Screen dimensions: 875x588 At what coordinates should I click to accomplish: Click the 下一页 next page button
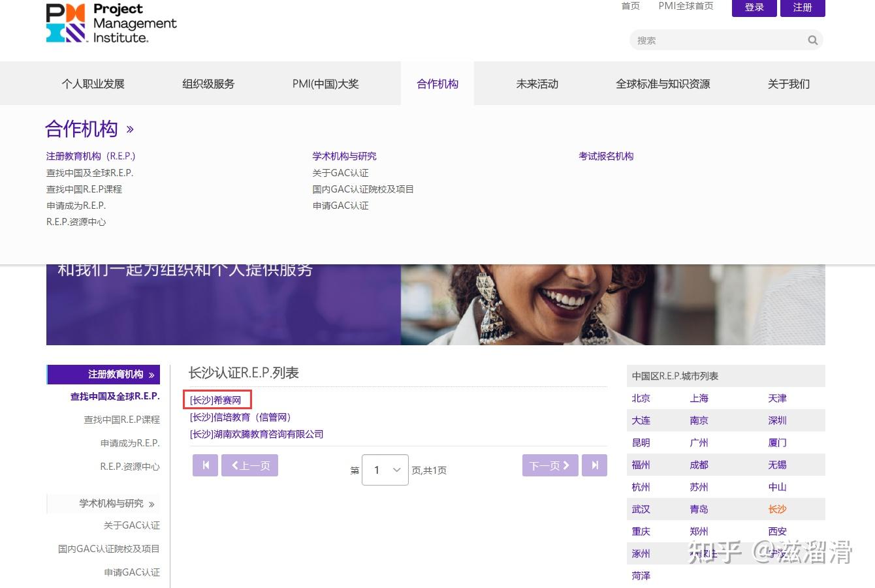(x=550, y=465)
